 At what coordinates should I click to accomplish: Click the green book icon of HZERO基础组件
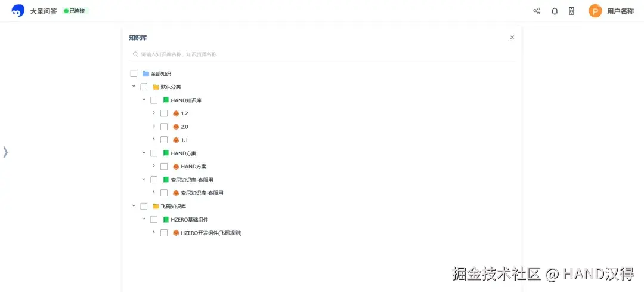pyautogui.click(x=166, y=219)
